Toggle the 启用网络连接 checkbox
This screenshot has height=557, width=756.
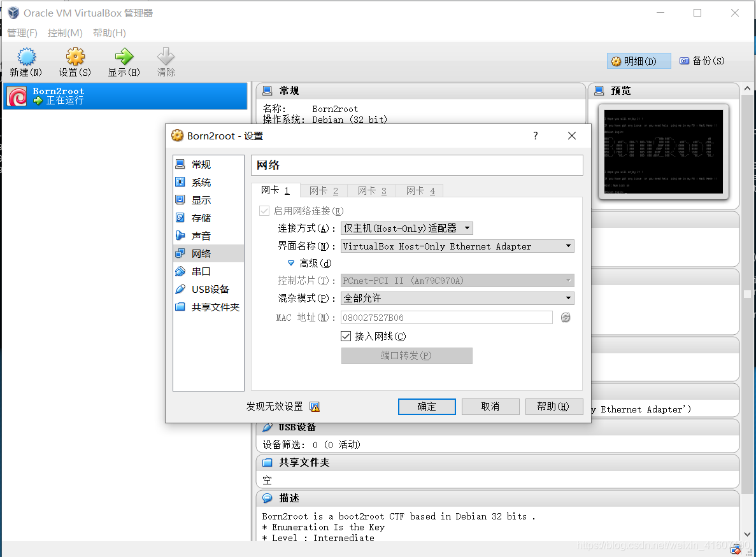click(x=264, y=210)
